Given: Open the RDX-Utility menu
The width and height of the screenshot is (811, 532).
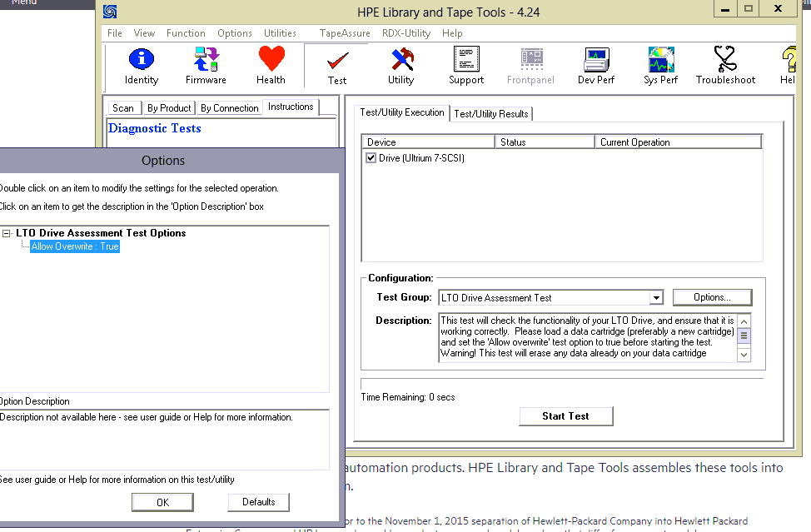Looking at the screenshot, I should (406, 33).
